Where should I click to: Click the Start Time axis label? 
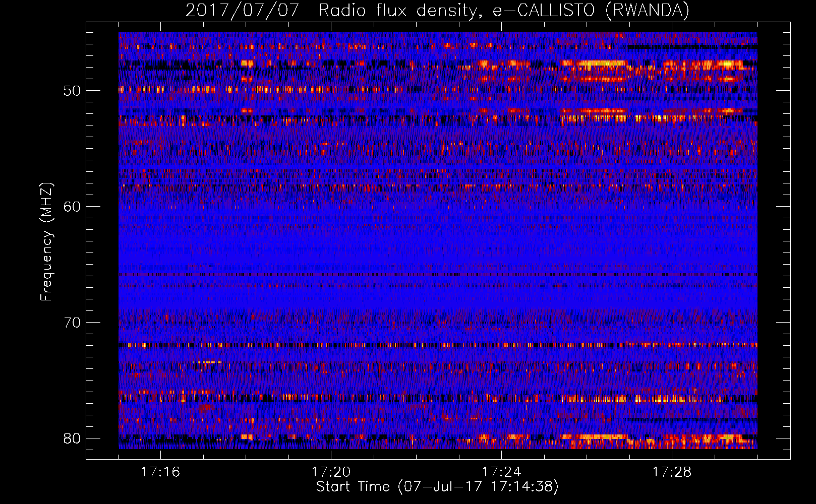(x=437, y=487)
